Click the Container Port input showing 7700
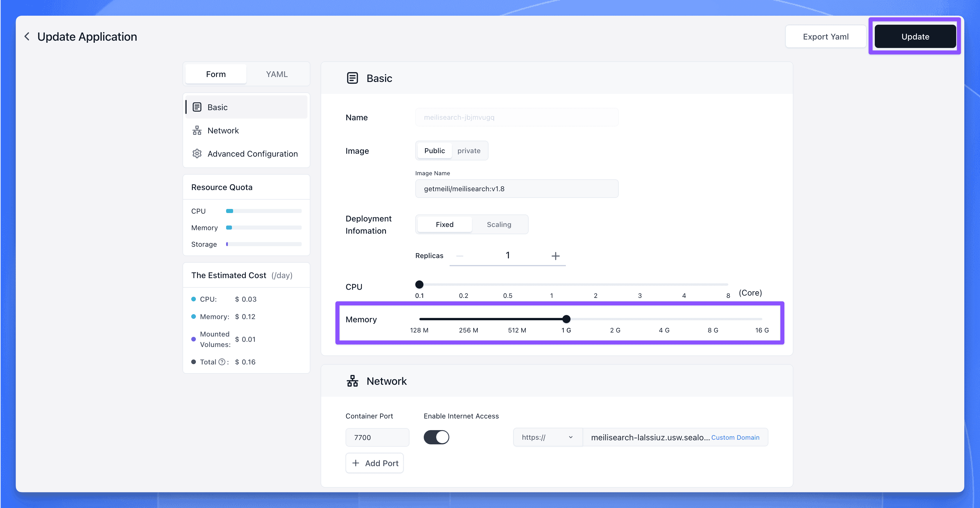The image size is (980, 508). [x=377, y=437]
